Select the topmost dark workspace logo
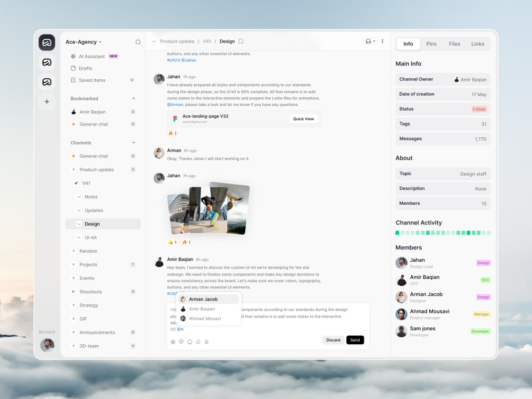This screenshot has width=532, height=399. (47, 43)
